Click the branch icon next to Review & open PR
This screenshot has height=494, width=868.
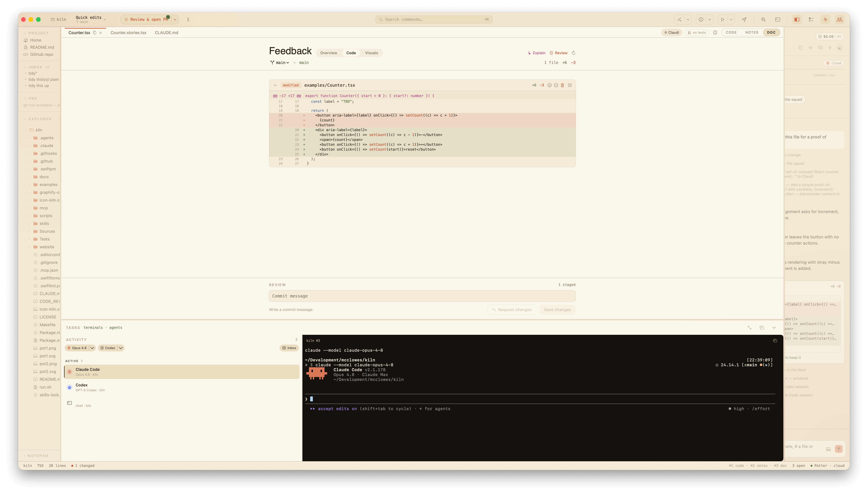pos(188,19)
